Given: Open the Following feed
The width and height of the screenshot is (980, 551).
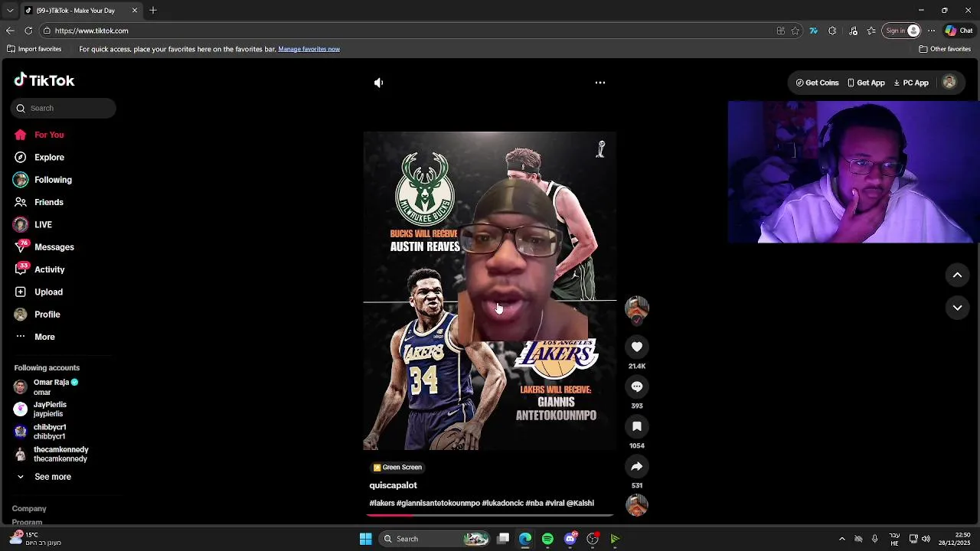Looking at the screenshot, I should (42, 180).
